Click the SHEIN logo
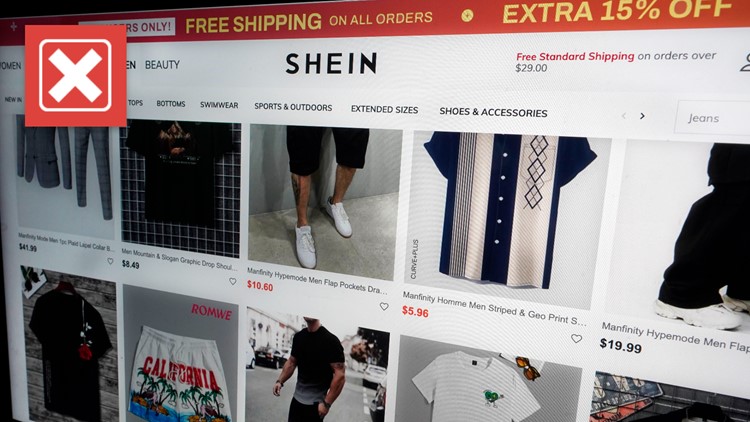This screenshot has width=750, height=422. tap(331, 63)
